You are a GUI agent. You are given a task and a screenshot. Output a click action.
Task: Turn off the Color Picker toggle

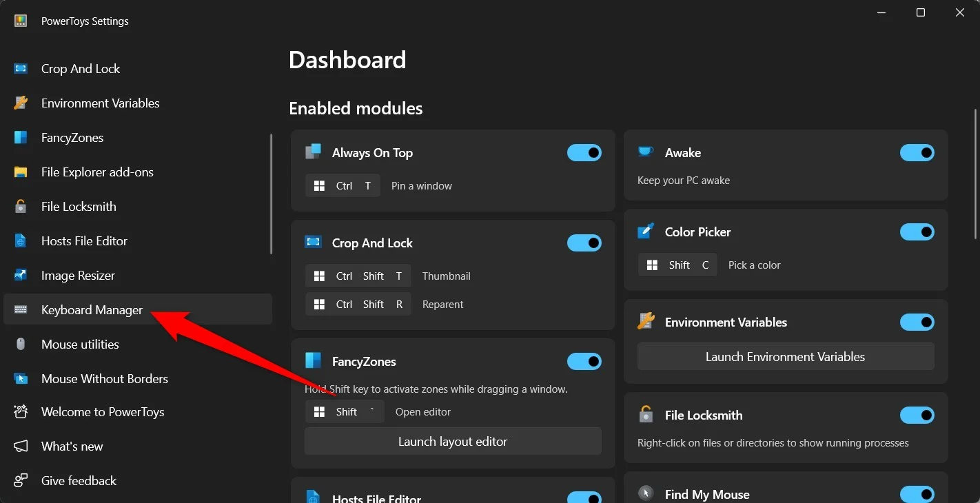[917, 232]
